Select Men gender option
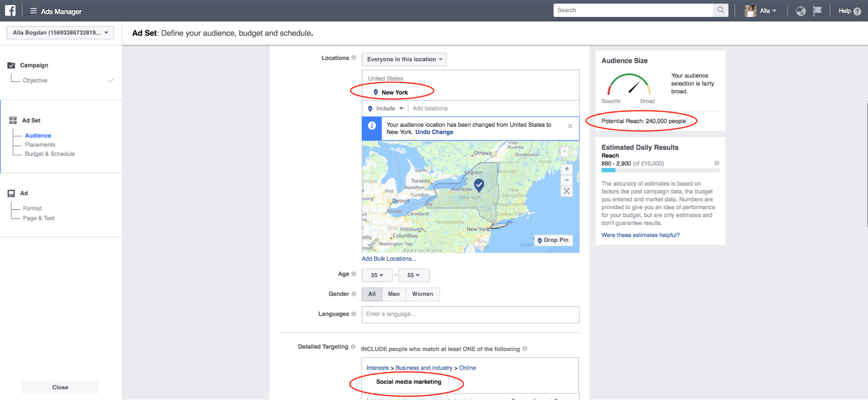Image resolution: width=868 pixels, height=400 pixels. (394, 294)
